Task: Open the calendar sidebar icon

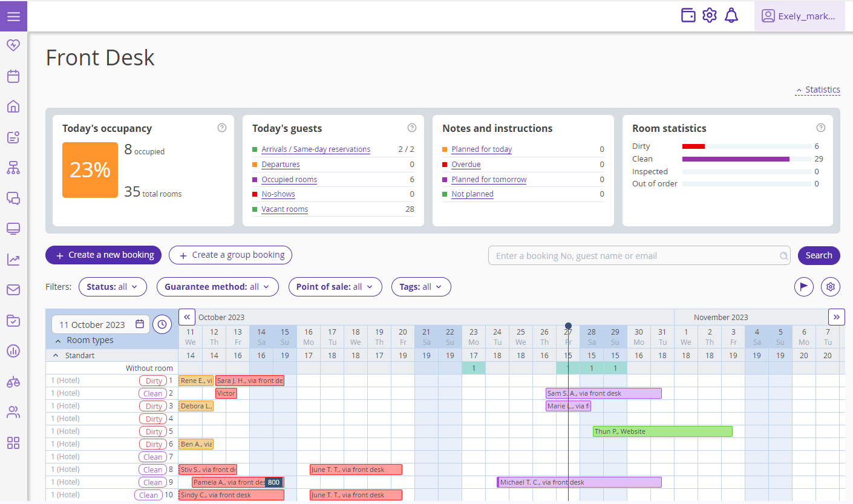Action: 13,76
